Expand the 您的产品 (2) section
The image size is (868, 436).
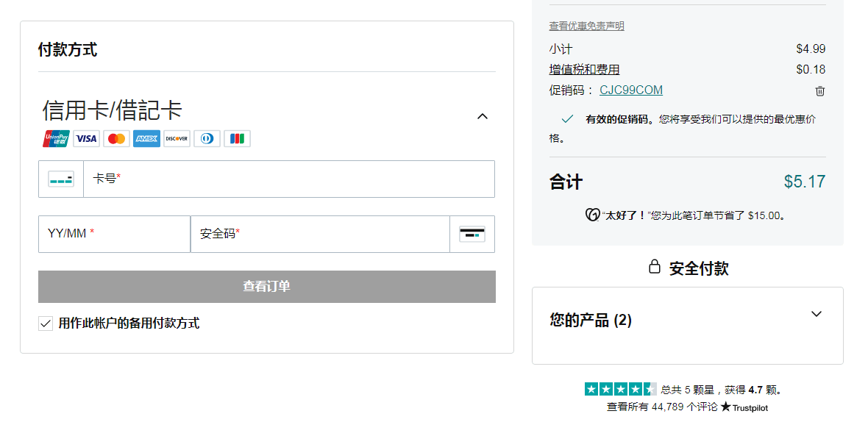(x=817, y=314)
